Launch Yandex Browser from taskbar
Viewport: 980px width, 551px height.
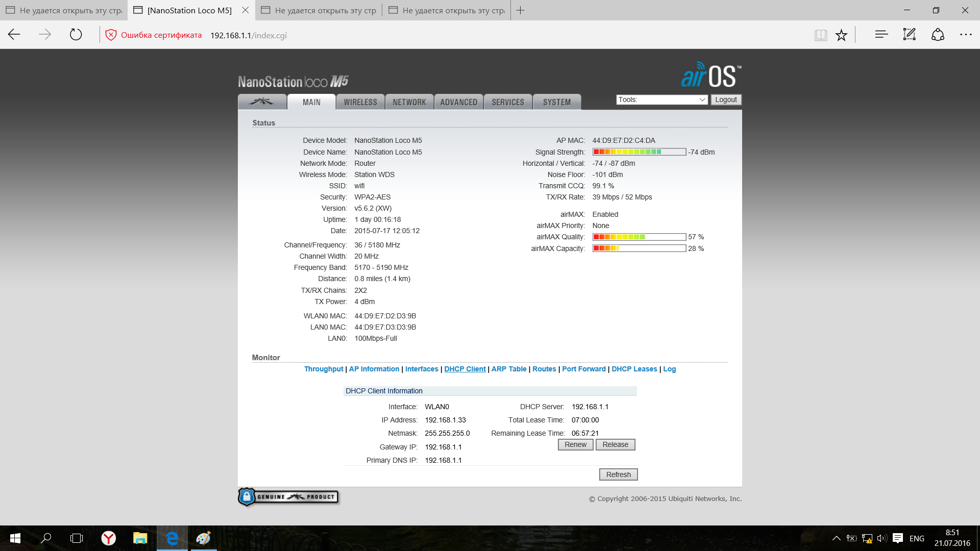[x=108, y=538]
